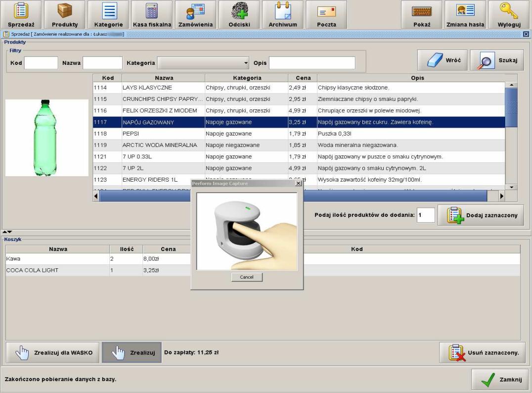Open the Archiwum archive
This screenshot has width=532, height=393.
(x=283, y=15)
